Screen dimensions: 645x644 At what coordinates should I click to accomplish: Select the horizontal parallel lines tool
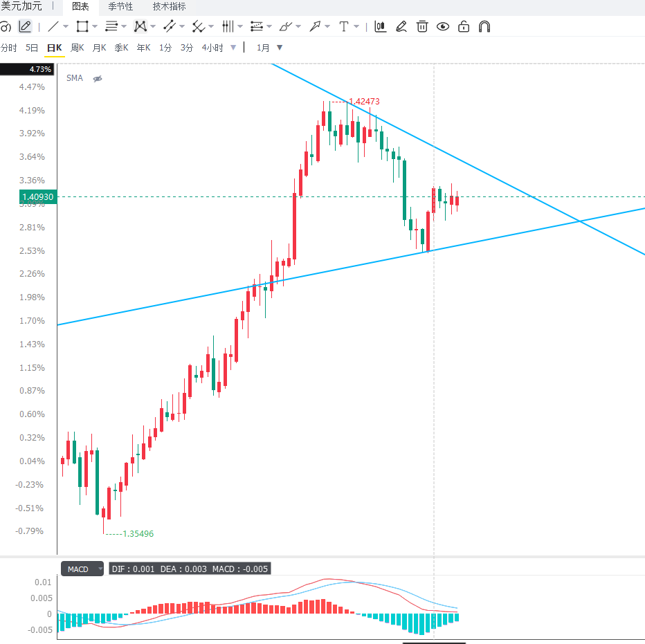(x=111, y=27)
